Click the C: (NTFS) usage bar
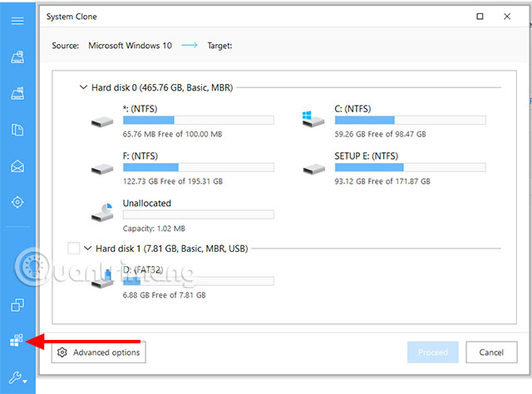The image size is (532, 394). [410, 120]
